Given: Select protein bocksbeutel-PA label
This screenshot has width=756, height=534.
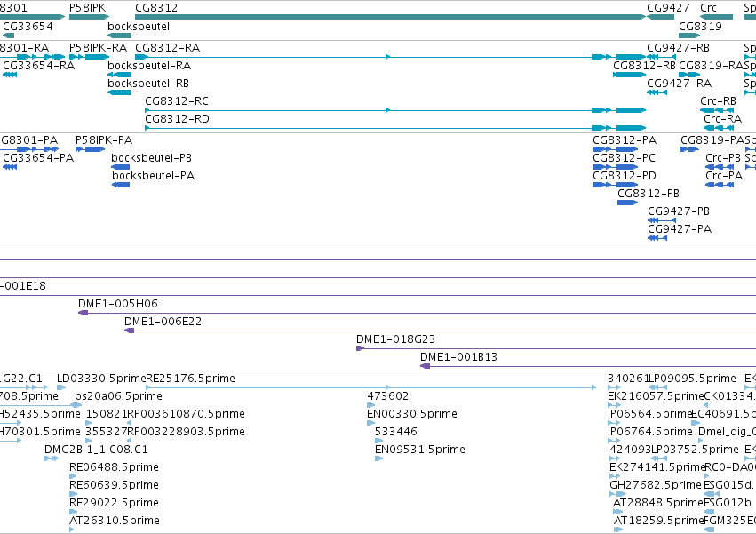Looking at the screenshot, I should pos(154,176).
